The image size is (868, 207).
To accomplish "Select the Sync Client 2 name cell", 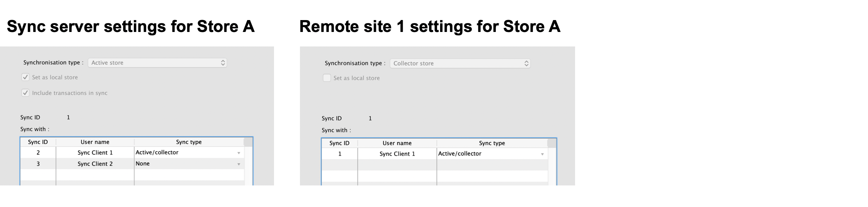I will click(95, 164).
